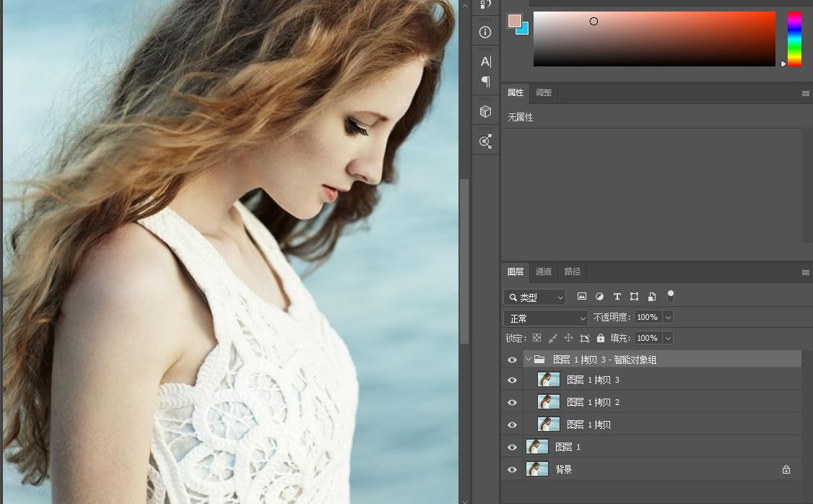Open the Layers panel menu
The image size is (813, 504).
point(805,272)
